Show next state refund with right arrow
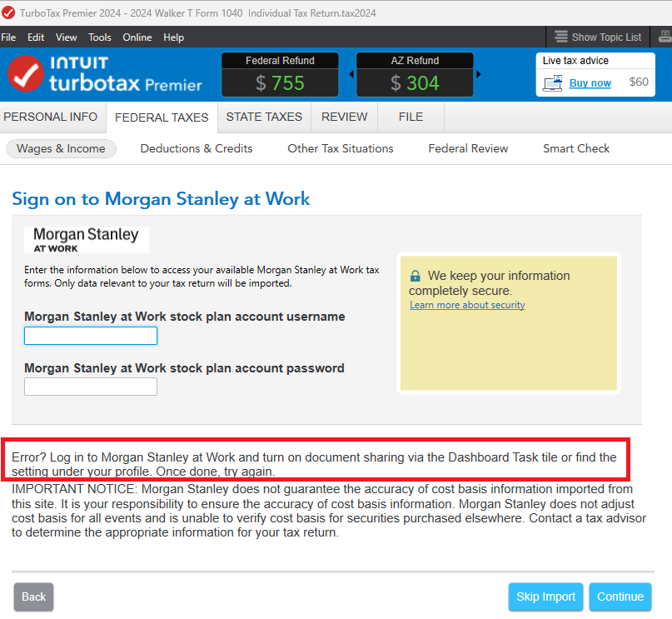Viewport: 672px width, 619px height. (x=478, y=74)
